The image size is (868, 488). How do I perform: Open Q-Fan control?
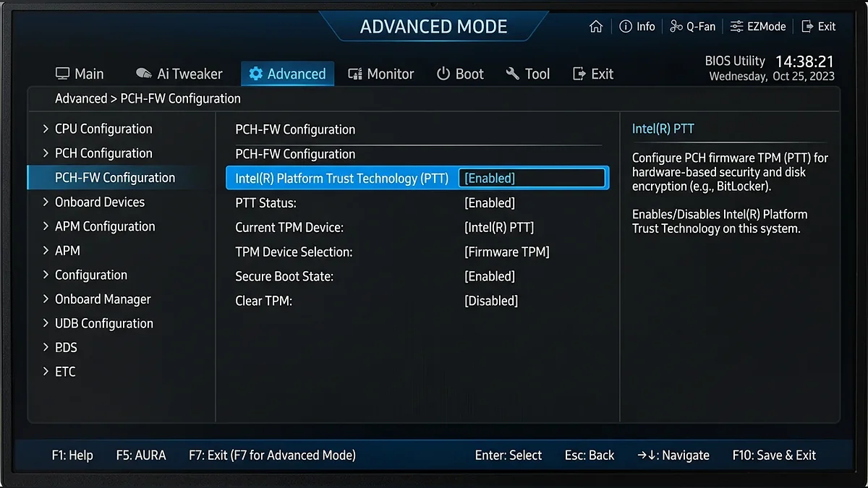[x=693, y=27]
